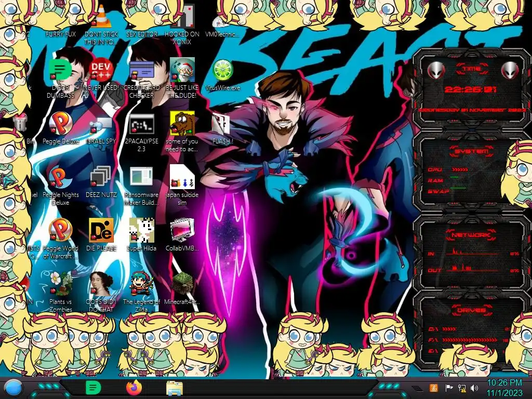
Task: Open the VLC cone desktop shortcut
Action: click(101, 17)
